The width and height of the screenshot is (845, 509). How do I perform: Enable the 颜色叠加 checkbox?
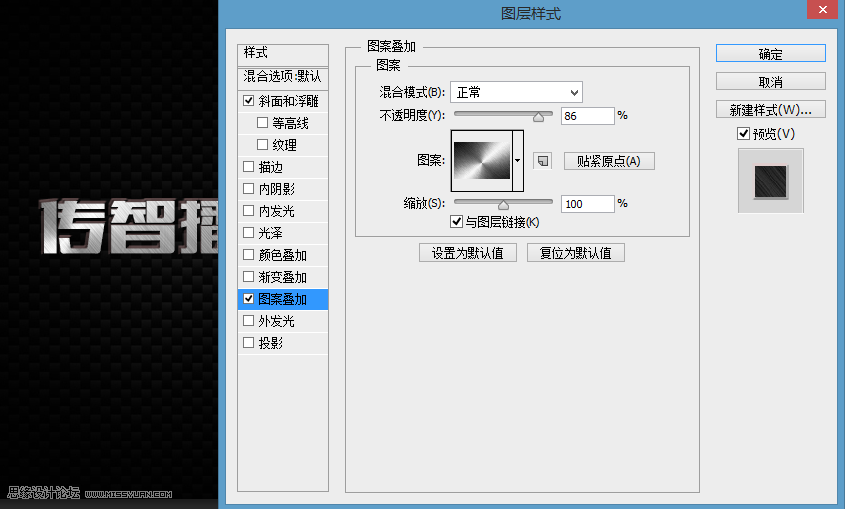248,254
